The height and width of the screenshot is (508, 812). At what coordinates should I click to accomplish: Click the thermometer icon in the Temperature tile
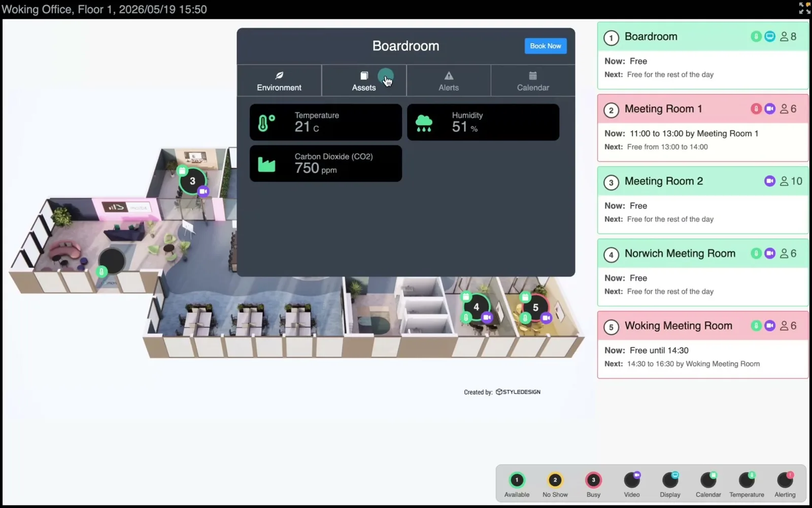pos(266,122)
